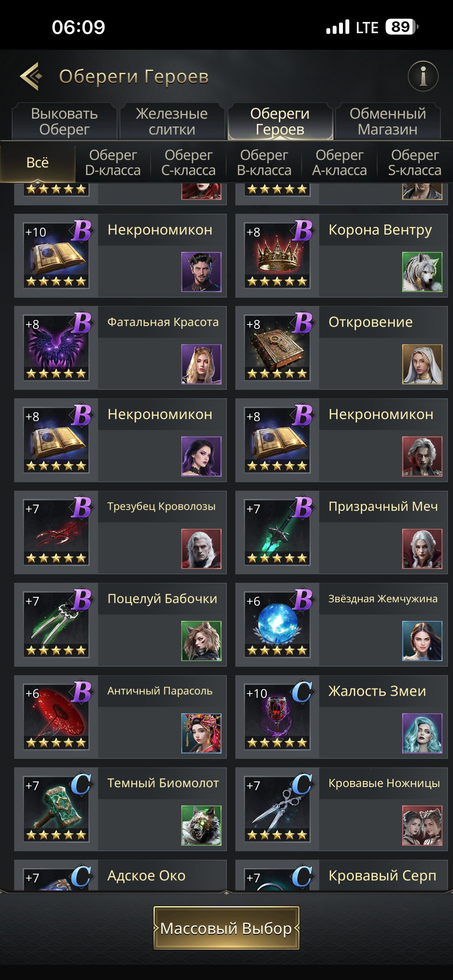Filter by Оберег B-класса

[264, 162]
